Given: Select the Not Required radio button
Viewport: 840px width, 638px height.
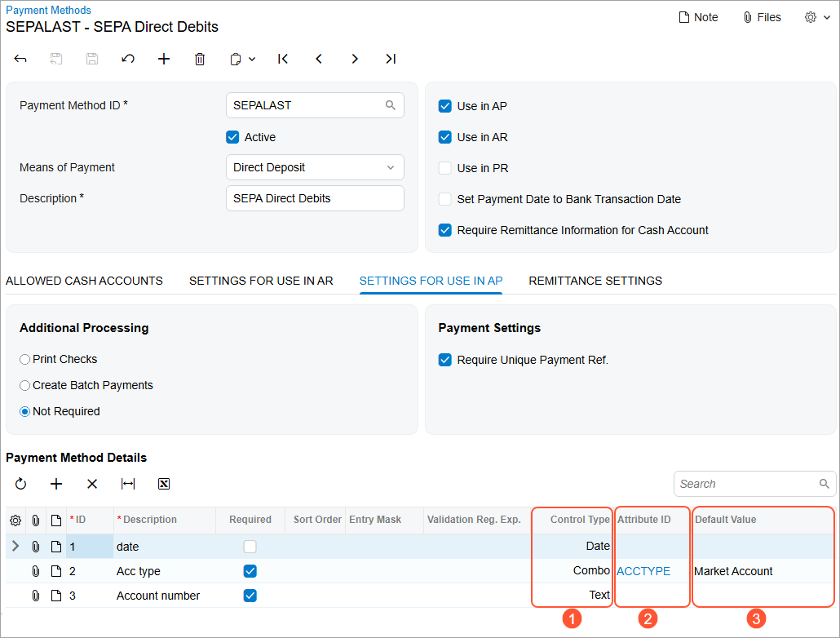Looking at the screenshot, I should (x=24, y=412).
